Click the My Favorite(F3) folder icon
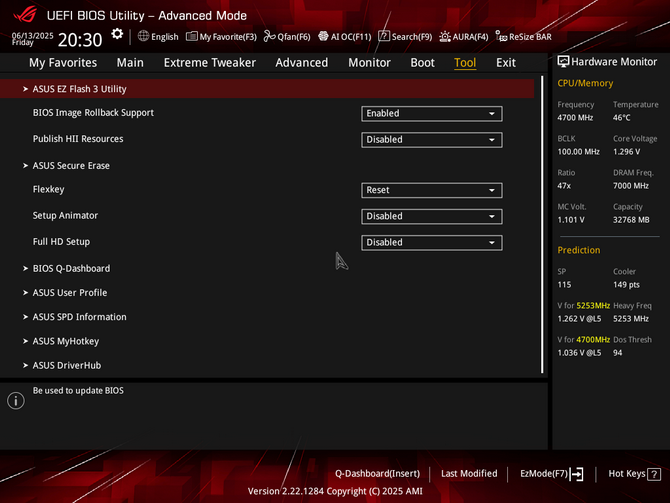 pos(192,36)
